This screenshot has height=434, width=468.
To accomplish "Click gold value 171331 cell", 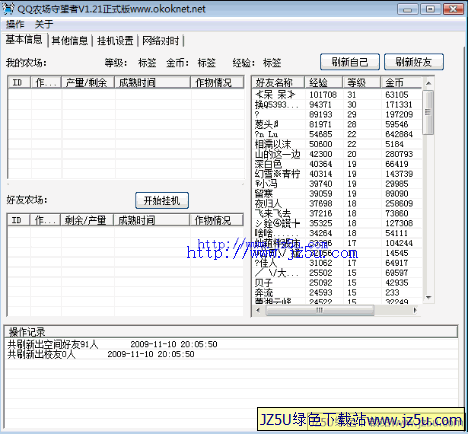I will (x=399, y=105).
